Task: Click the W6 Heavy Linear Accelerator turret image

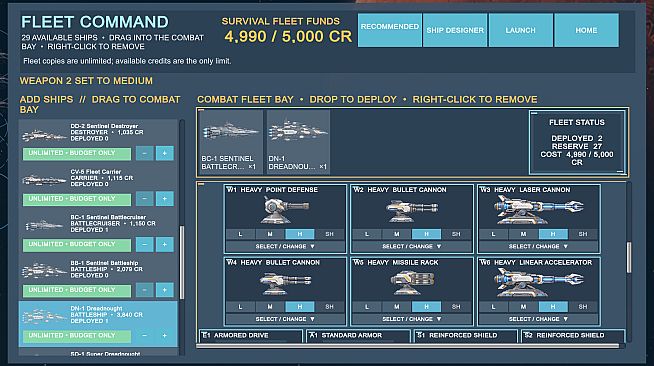Action: tap(538, 283)
